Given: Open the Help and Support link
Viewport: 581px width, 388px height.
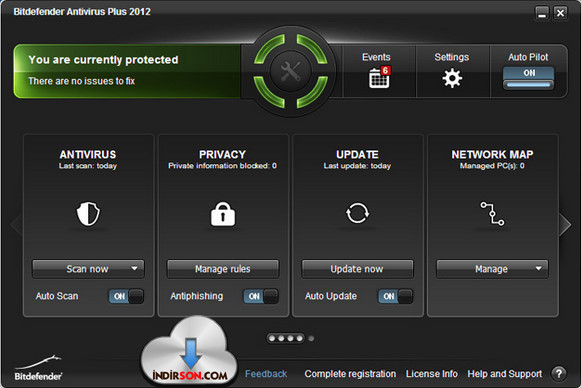Looking at the screenshot, I should point(505,374).
